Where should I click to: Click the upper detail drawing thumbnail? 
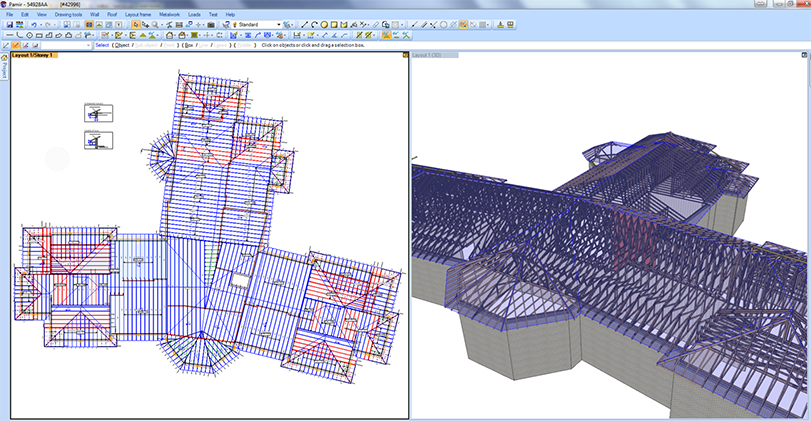98,112
